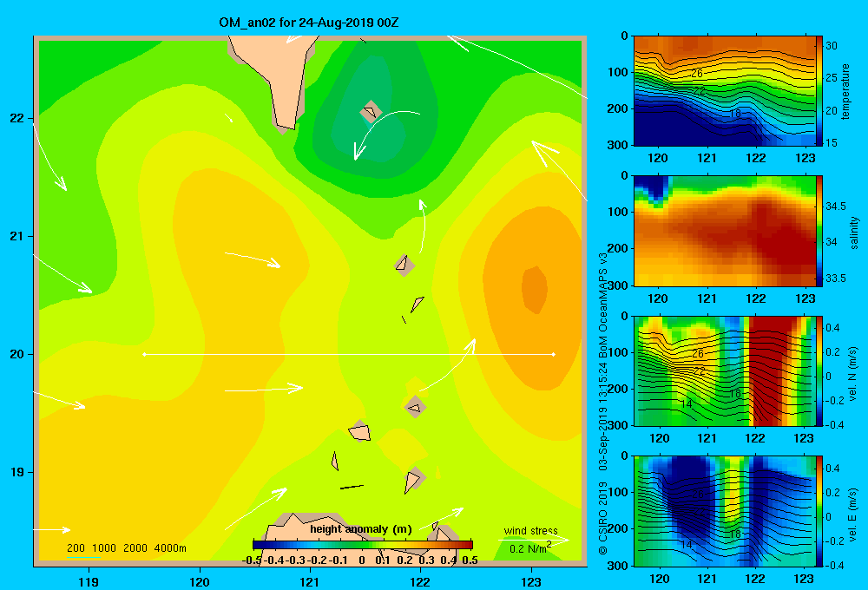Click the latitude 22 tick label on main map

17,118
